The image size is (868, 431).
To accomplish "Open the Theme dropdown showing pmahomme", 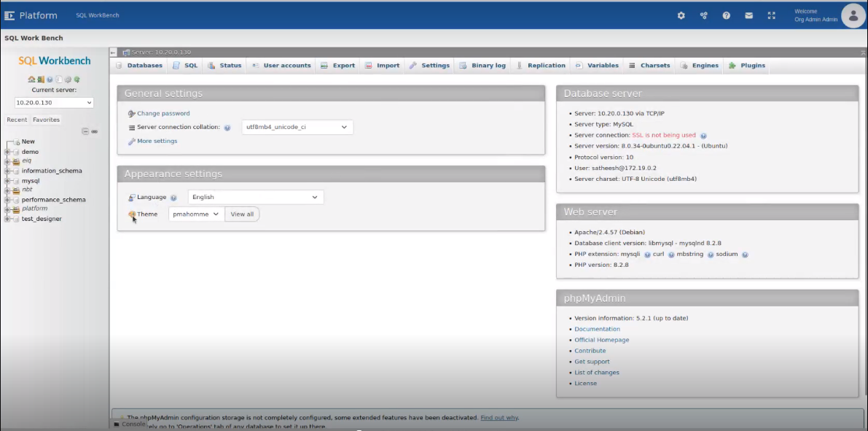I will pyautogui.click(x=197, y=214).
